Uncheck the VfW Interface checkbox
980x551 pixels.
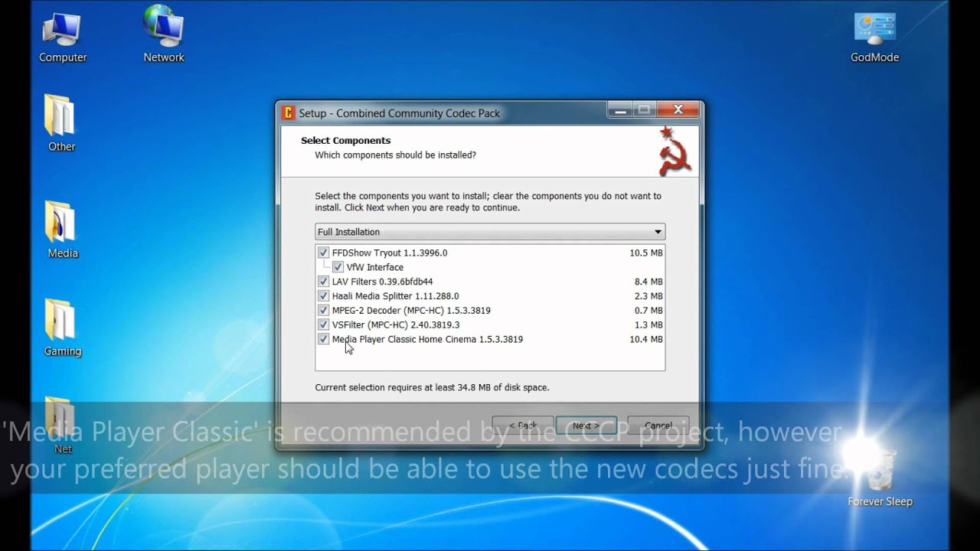coord(338,267)
